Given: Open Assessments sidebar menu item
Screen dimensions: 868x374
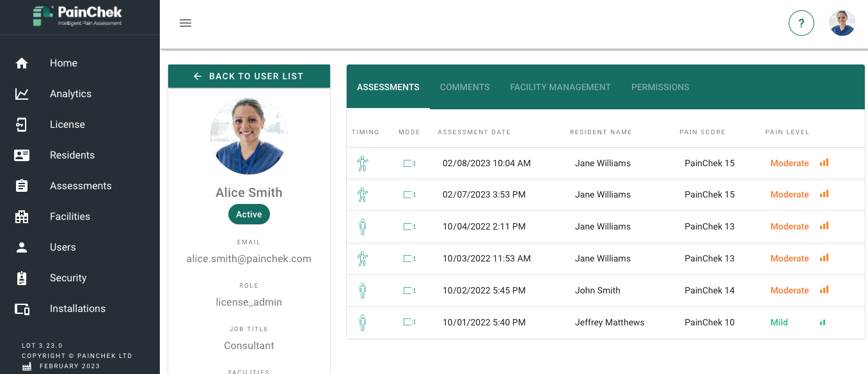Looking at the screenshot, I should coord(80,186).
